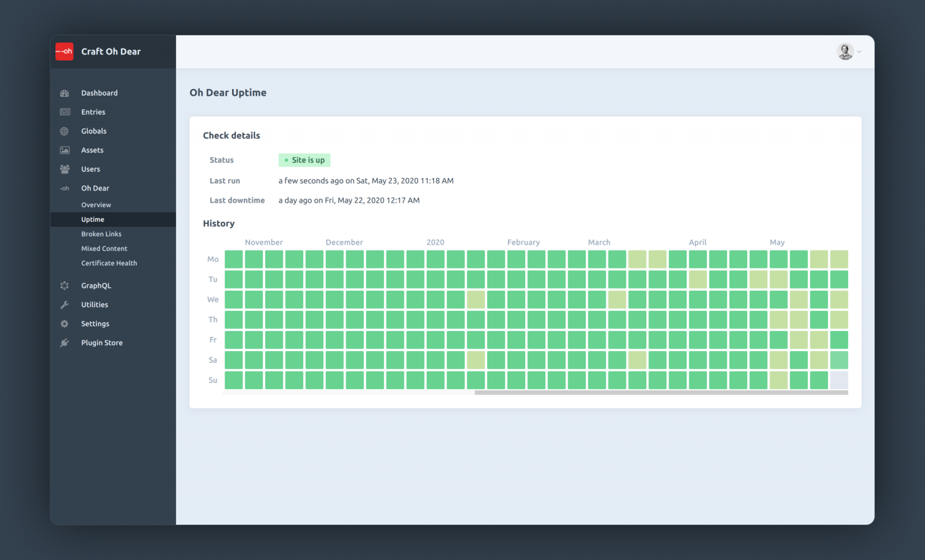Viewport: 925px width, 560px height.
Task: Click the Users icon in sidebar
Action: (x=65, y=169)
